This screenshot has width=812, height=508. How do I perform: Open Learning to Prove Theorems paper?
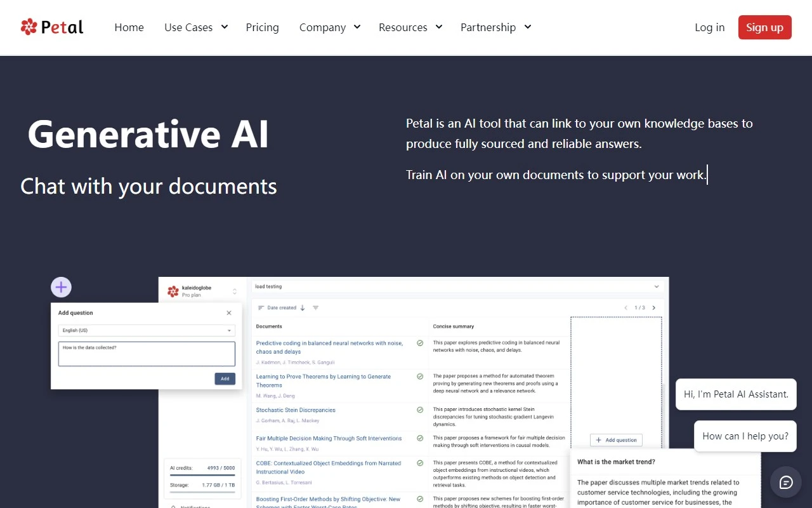tap(324, 380)
